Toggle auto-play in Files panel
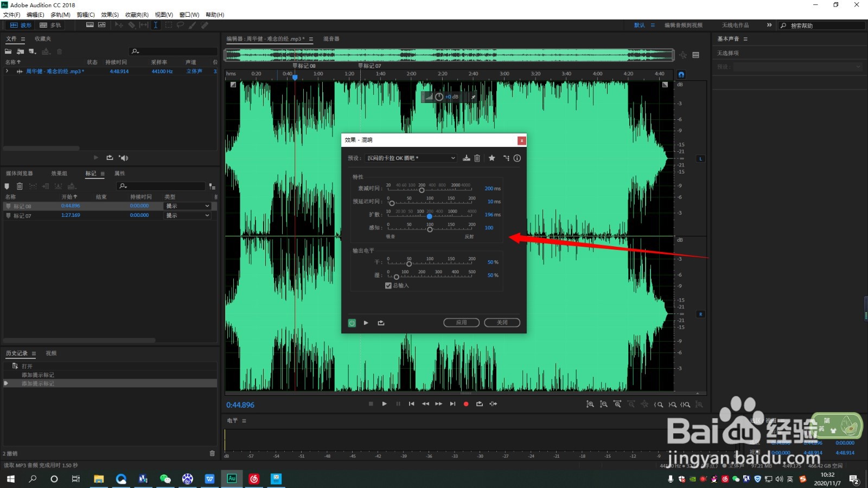This screenshot has height=488, width=868. click(124, 158)
